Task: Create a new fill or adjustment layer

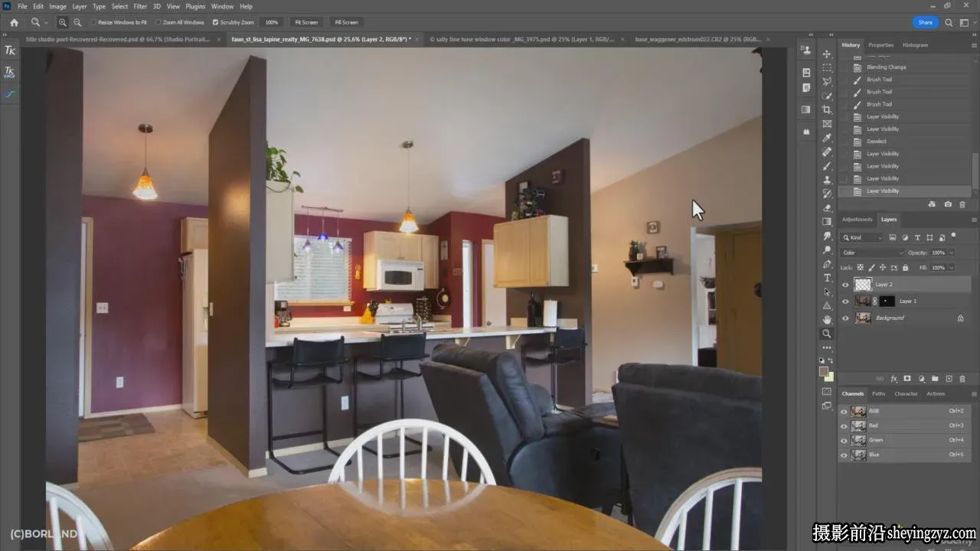Action: pyautogui.click(x=921, y=378)
